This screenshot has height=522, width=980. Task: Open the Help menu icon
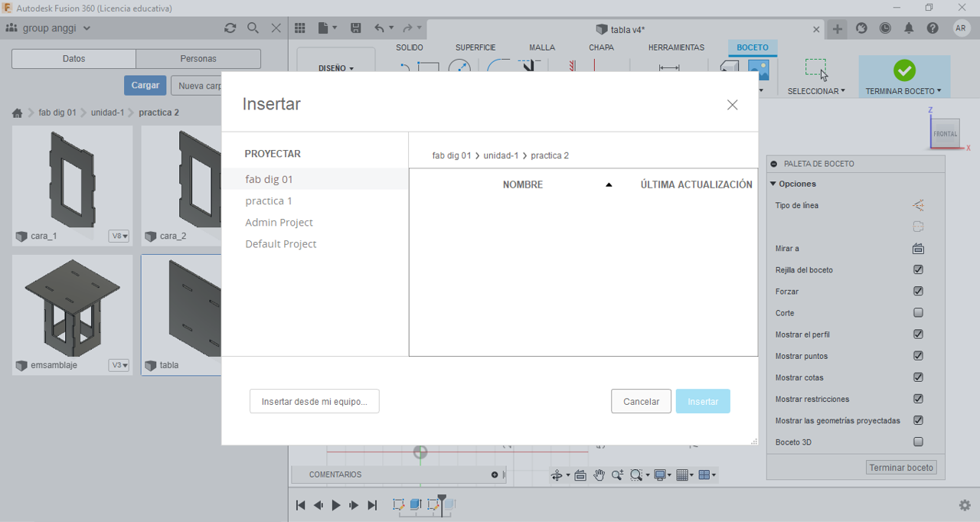(933, 28)
